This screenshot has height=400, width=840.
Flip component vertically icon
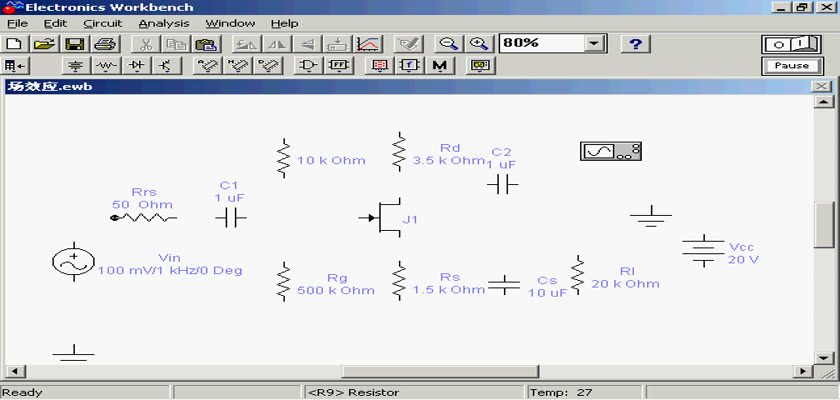[307, 44]
